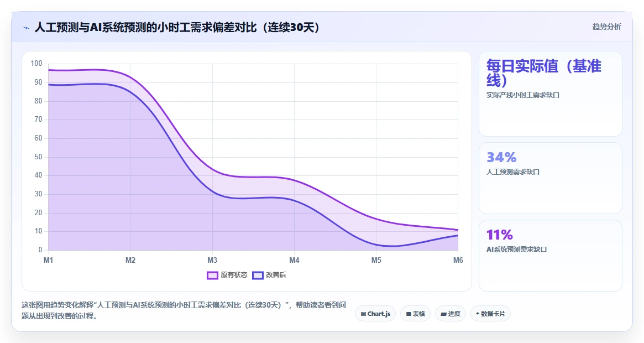Click the M3 x-axis label
The width and height of the screenshot is (644, 343).
click(212, 261)
